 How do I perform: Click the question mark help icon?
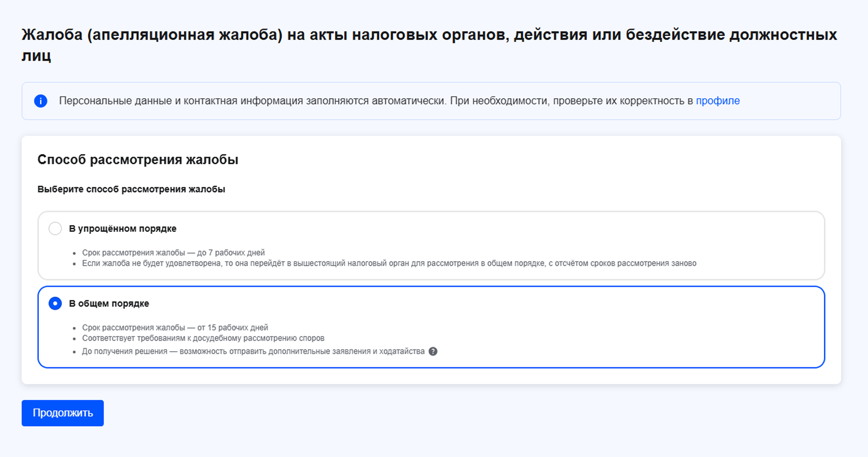tap(433, 351)
